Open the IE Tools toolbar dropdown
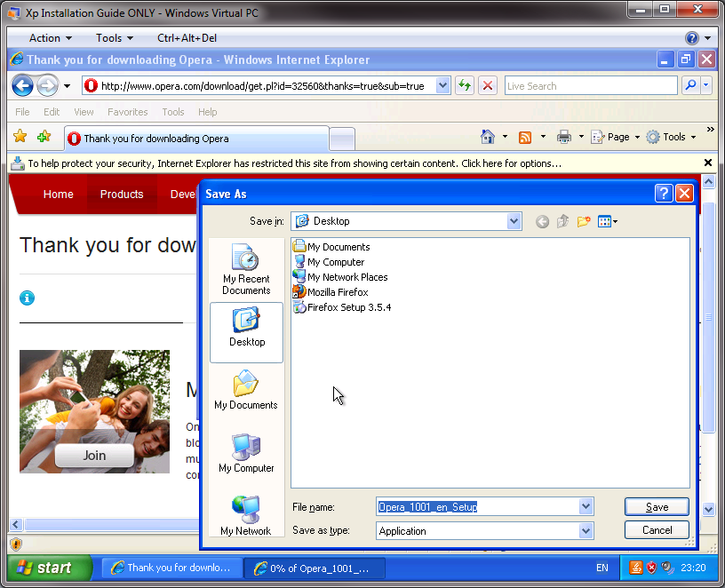The width and height of the screenshot is (725, 588). [x=672, y=137]
